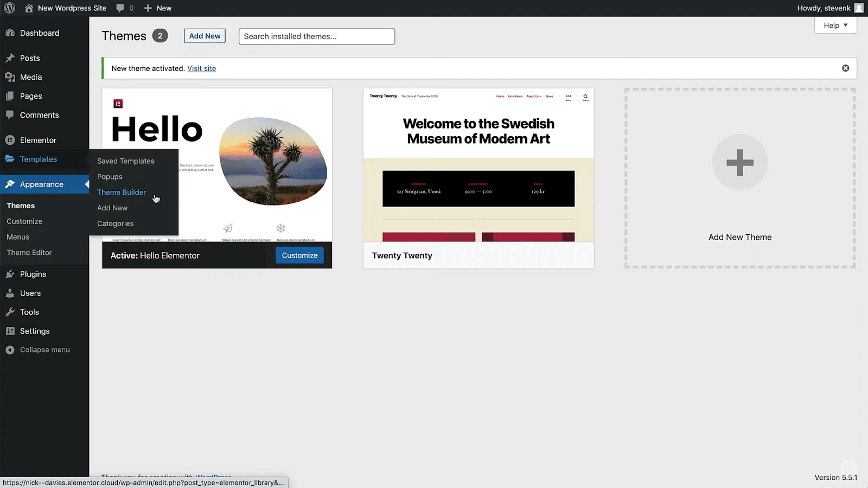Click the New label in admin bar

pyautogui.click(x=164, y=8)
